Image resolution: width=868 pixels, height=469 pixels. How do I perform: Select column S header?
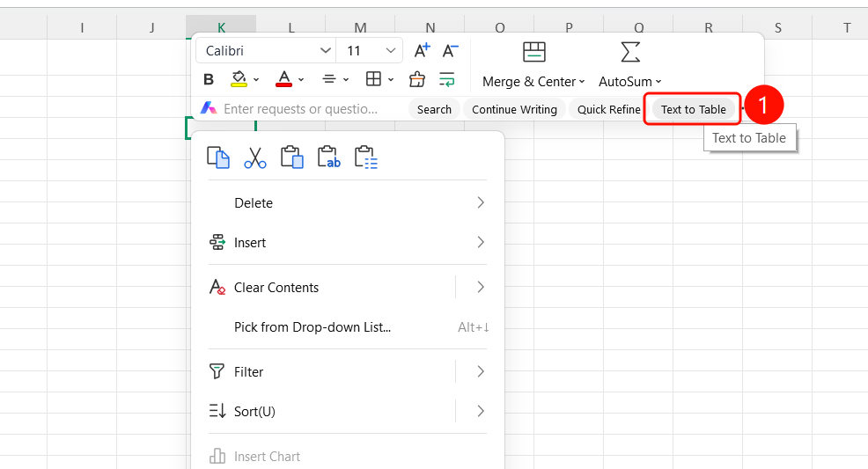point(778,27)
